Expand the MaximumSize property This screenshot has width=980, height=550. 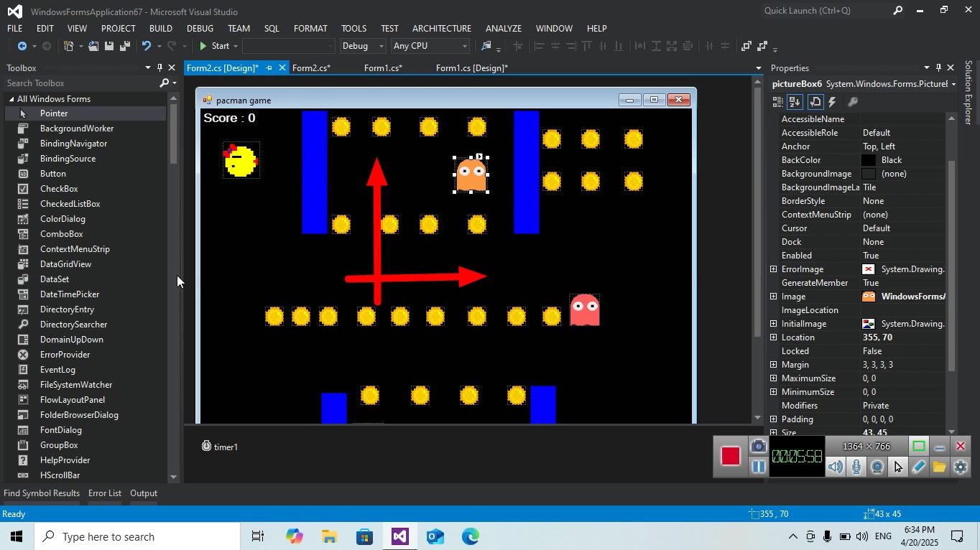coord(774,378)
